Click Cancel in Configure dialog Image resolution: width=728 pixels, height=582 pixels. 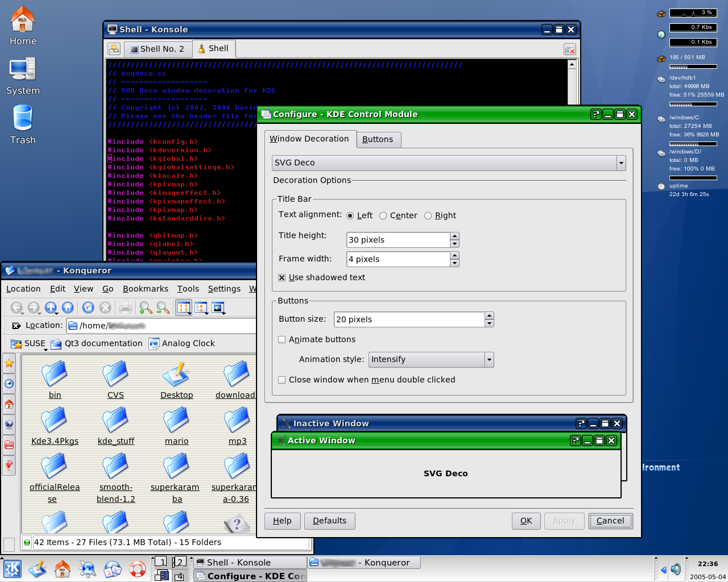tap(610, 521)
